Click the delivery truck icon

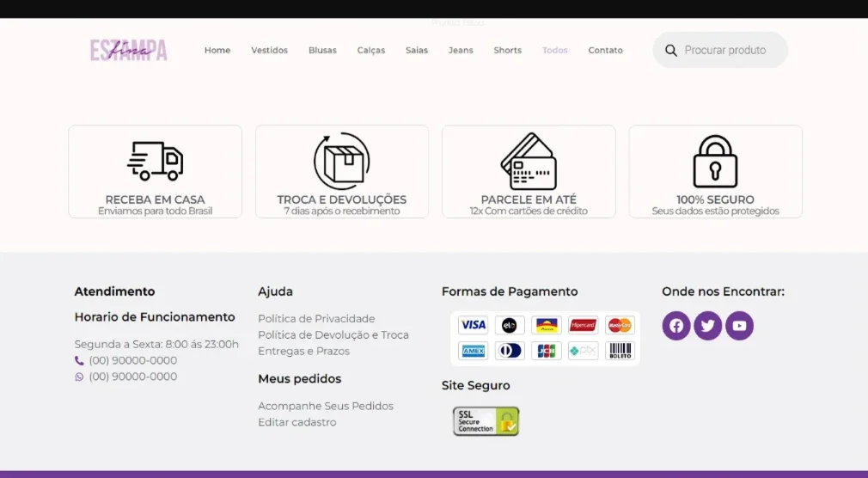155,161
